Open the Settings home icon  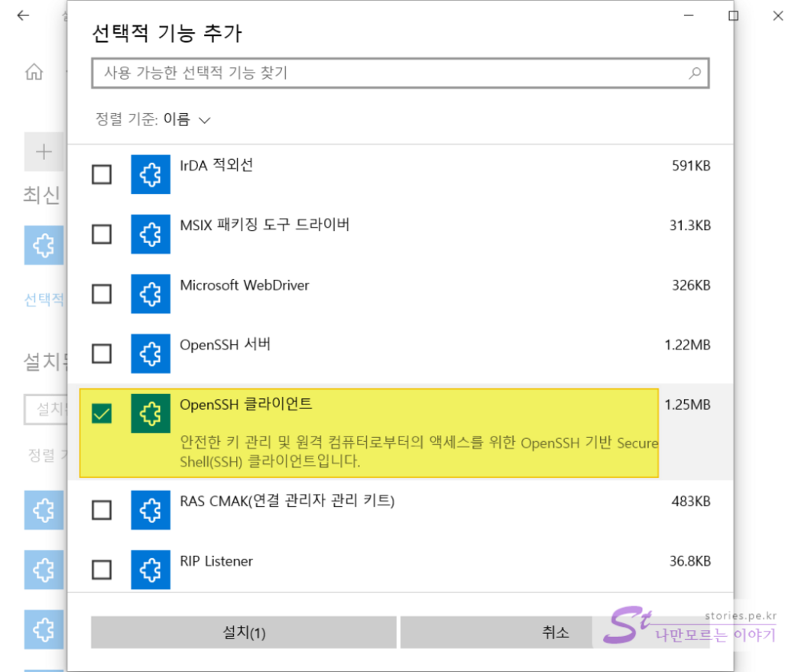34,73
